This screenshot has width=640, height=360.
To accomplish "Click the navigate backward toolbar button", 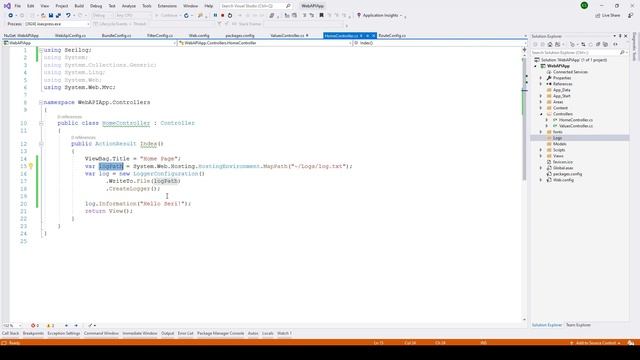I will click(11, 16).
